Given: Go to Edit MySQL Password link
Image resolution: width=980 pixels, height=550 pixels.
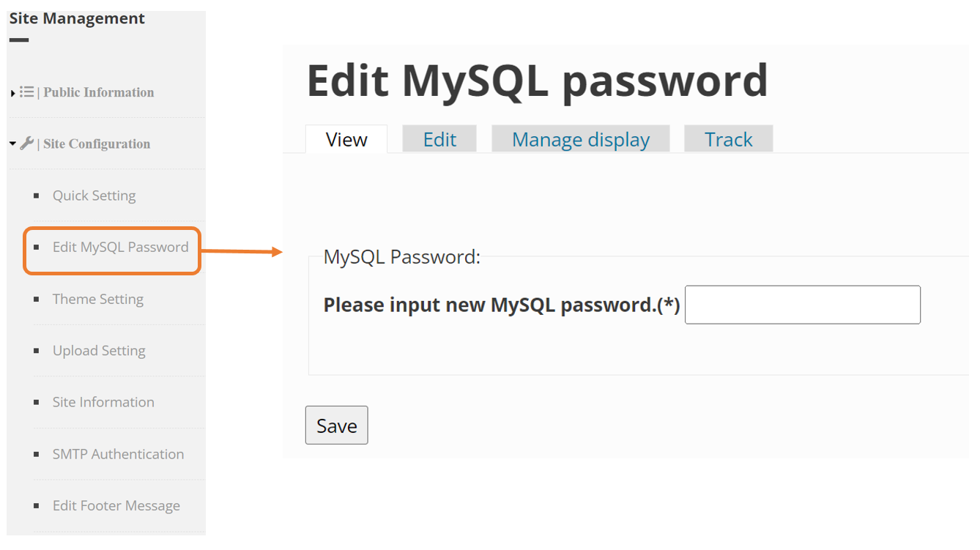Looking at the screenshot, I should (120, 247).
